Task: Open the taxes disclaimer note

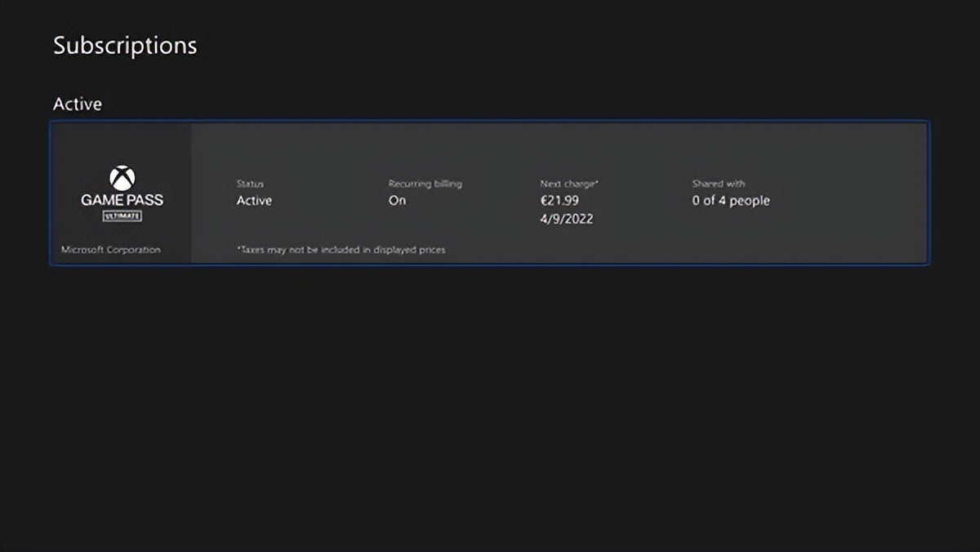Action: click(341, 249)
